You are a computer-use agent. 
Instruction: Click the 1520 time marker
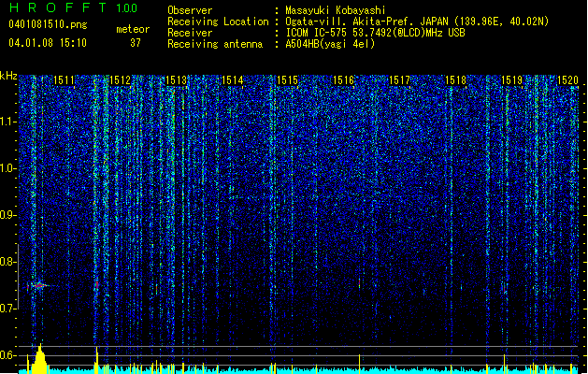(x=567, y=80)
